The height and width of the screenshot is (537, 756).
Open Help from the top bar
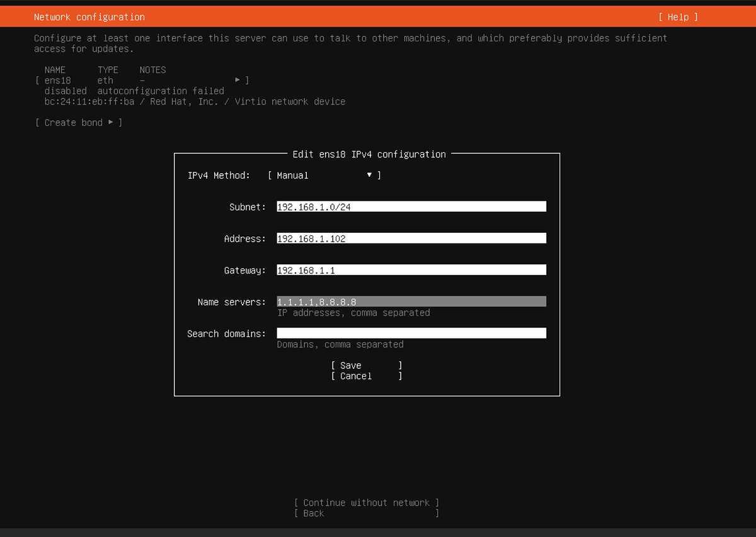[679, 17]
